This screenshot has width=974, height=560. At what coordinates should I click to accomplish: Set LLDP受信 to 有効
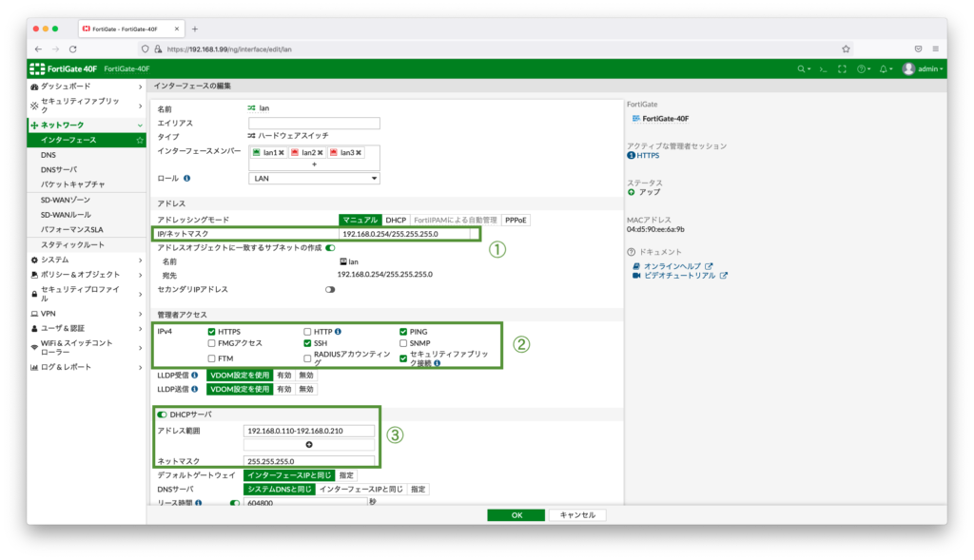283,375
